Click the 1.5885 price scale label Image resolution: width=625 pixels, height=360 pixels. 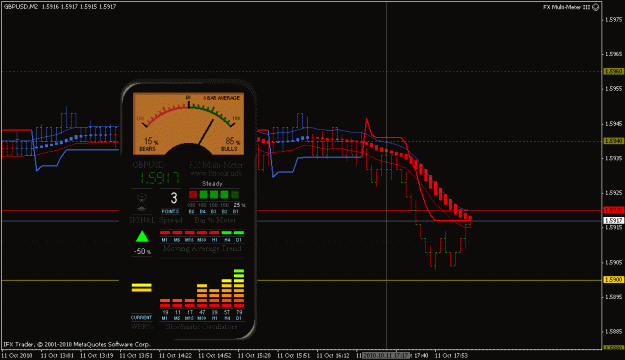tap(613, 332)
